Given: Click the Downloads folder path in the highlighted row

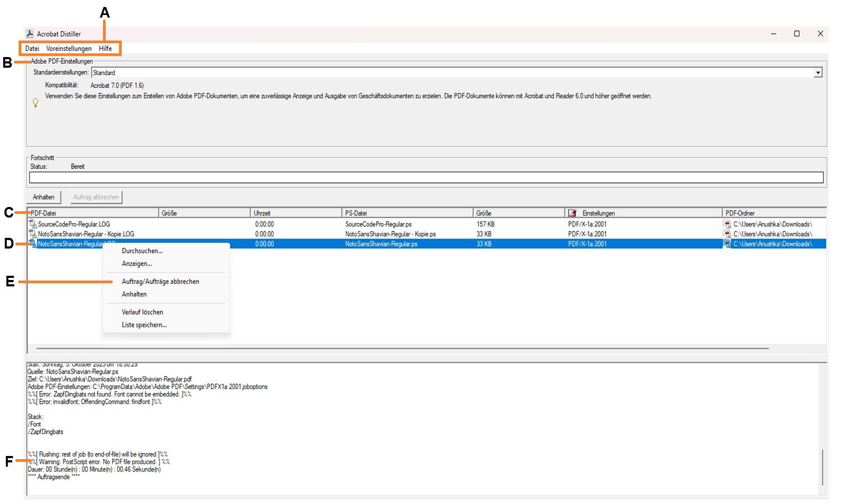Looking at the screenshot, I should (x=773, y=244).
